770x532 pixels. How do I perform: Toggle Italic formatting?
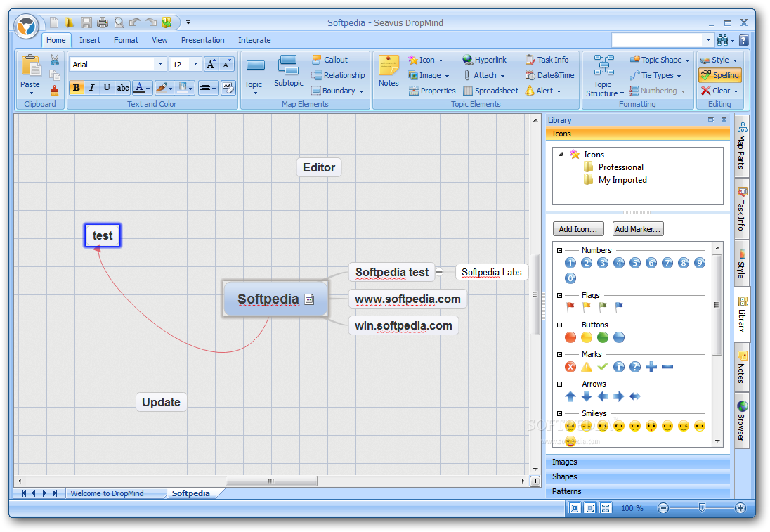pyautogui.click(x=91, y=87)
